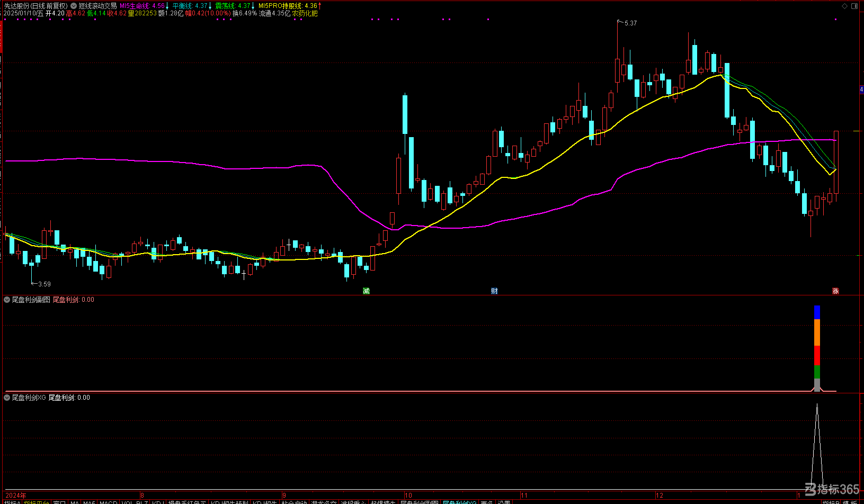864x504 pixels.
Task: Click the month 12 timeline marker
Action: click(x=660, y=496)
